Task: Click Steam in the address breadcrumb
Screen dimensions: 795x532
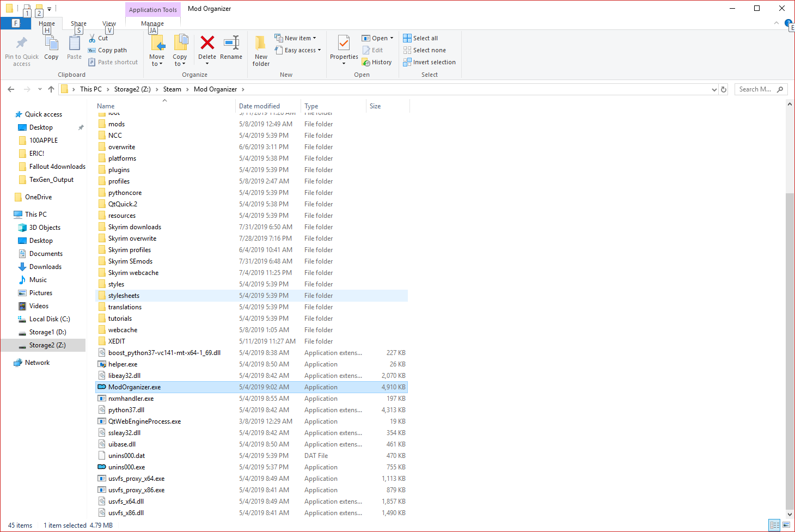Action: pos(172,89)
